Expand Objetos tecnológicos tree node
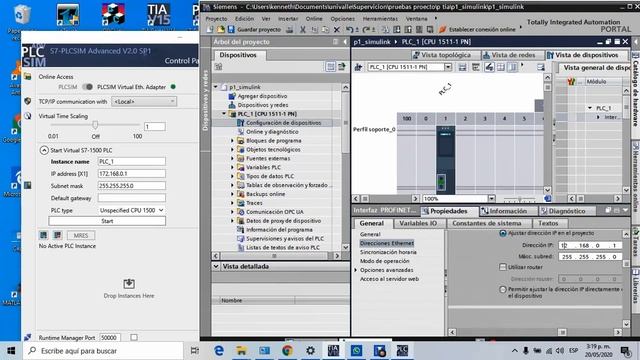This screenshot has width=640, height=360. (232, 150)
